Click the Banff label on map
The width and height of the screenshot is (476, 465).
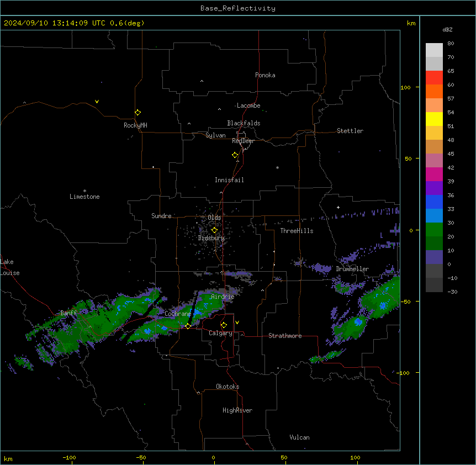pyautogui.click(x=68, y=313)
